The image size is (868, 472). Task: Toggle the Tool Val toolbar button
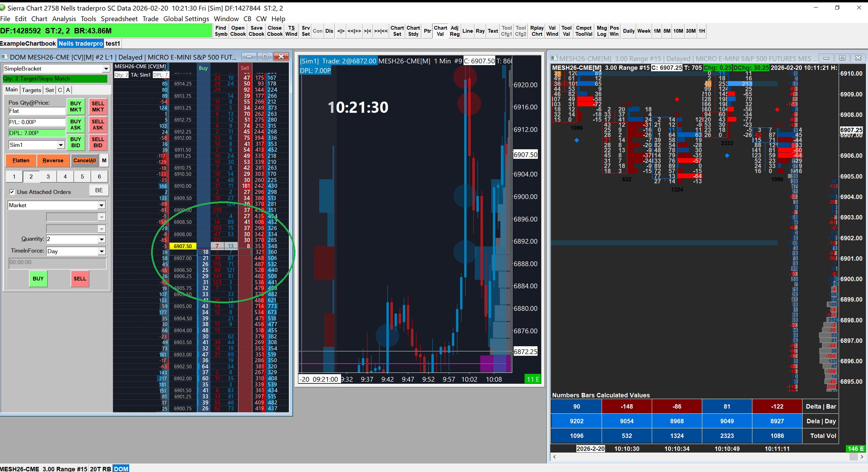point(567,31)
